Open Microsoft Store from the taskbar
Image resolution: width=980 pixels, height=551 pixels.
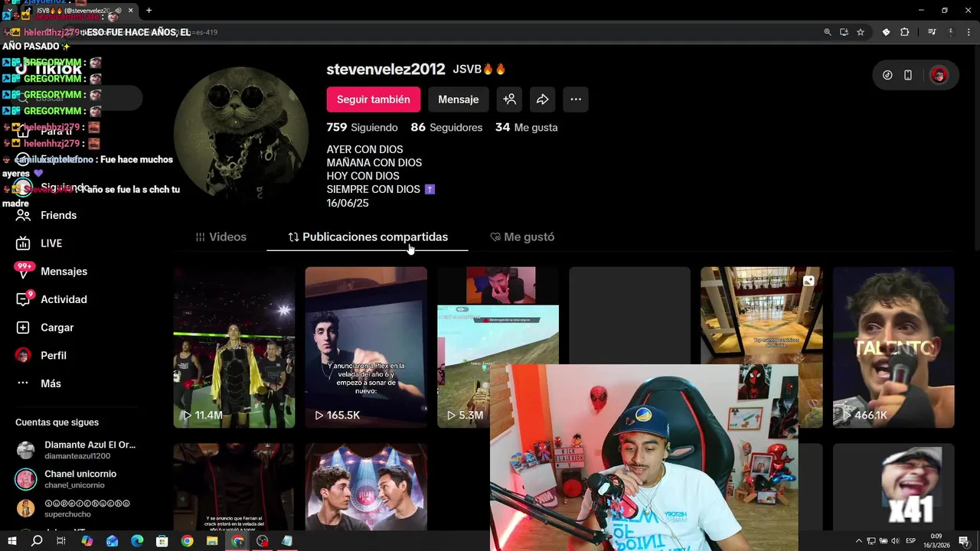(162, 541)
